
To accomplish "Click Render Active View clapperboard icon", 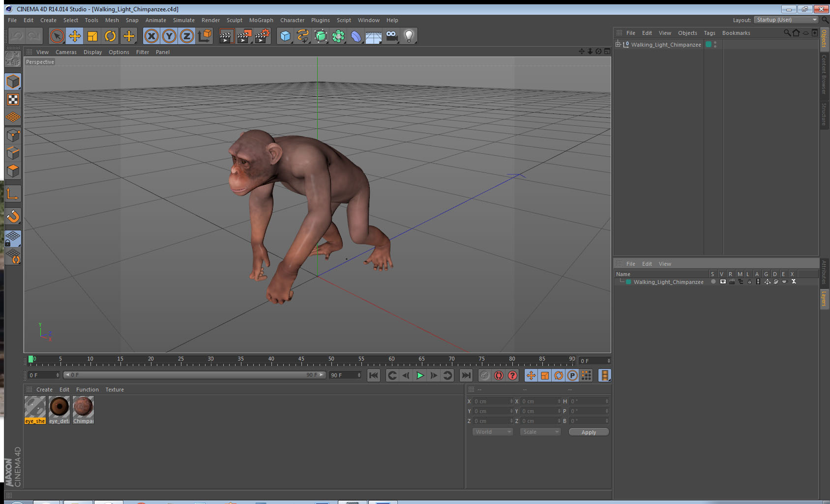I will (x=226, y=36).
